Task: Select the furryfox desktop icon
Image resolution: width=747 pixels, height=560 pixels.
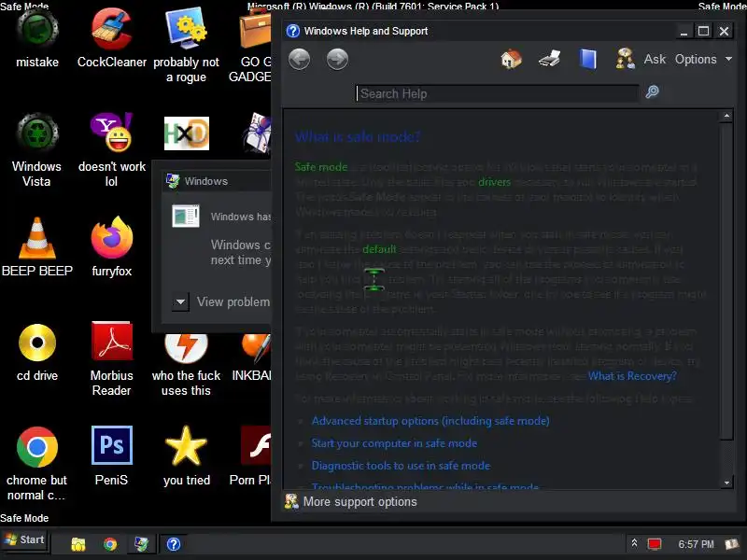Action: tap(111, 246)
